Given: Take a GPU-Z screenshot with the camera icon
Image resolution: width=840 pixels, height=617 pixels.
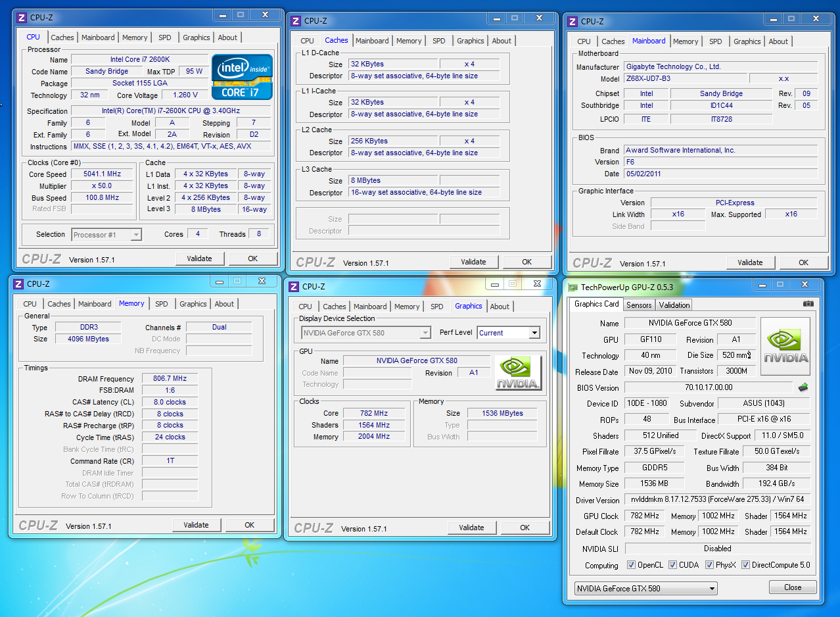Looking at the screenshot, I should 808,304.
